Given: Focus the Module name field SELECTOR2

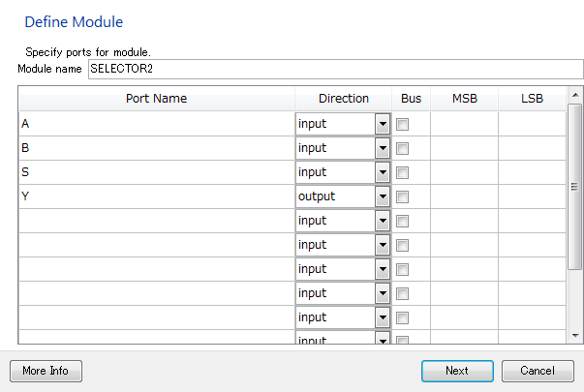Looking at the screenshot, I should [335, 70].
